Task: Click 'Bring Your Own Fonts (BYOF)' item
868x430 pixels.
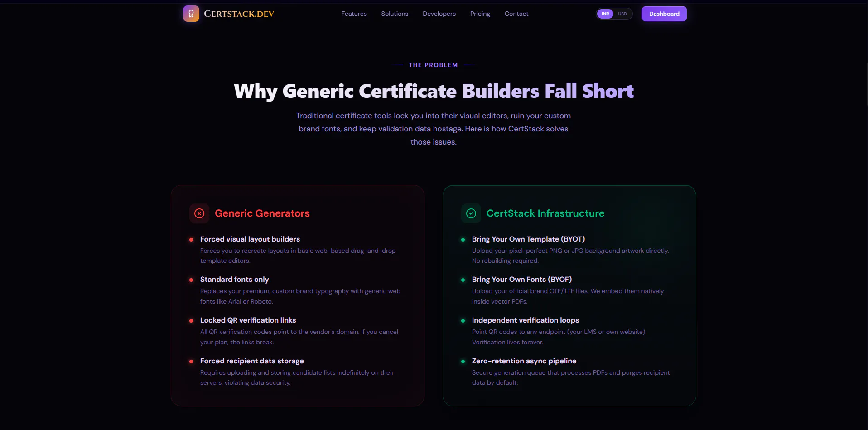Action: [522, 280]
